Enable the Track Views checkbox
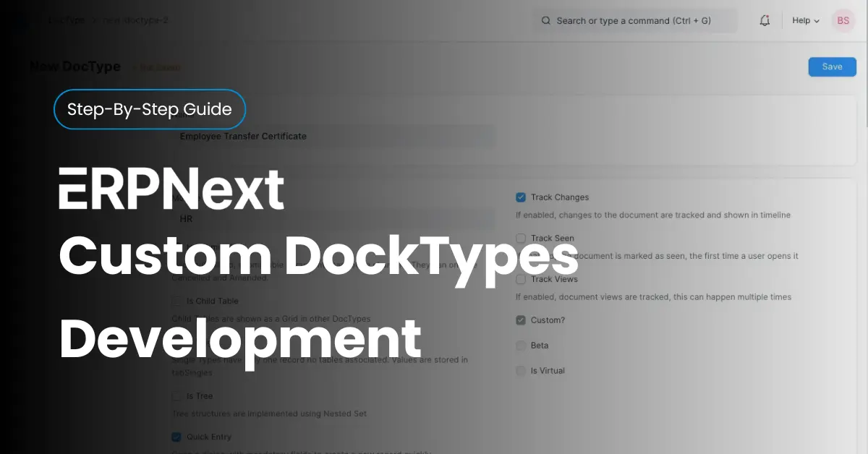 click(521, 279)
